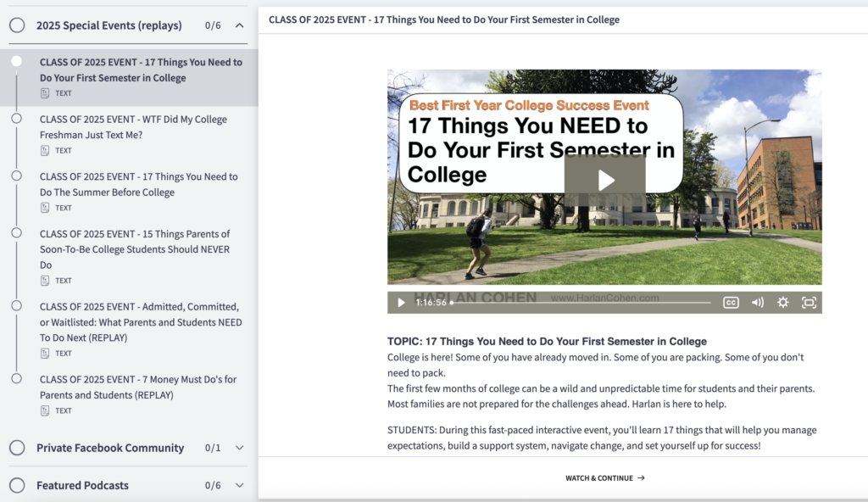The width and height of the screenshot is (868, 502).
Task: Open video settings using the gear icon
Action: [x=782, y=302]
